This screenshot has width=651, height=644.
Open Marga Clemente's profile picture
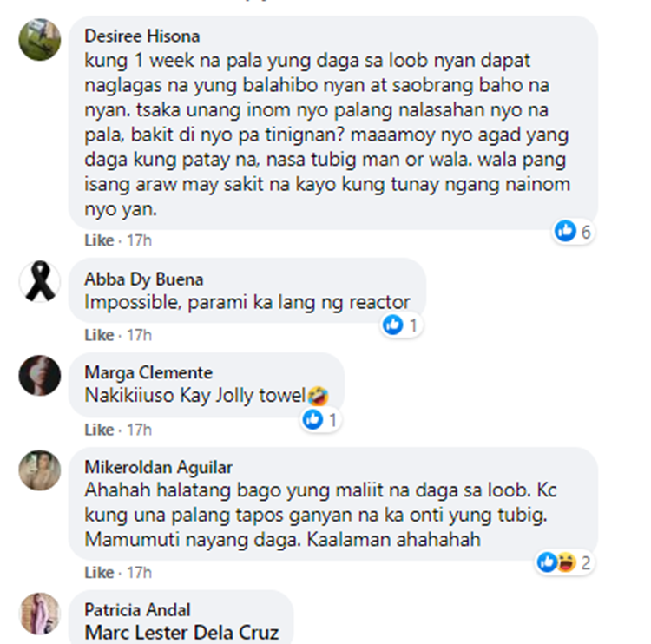pos(40,375)
